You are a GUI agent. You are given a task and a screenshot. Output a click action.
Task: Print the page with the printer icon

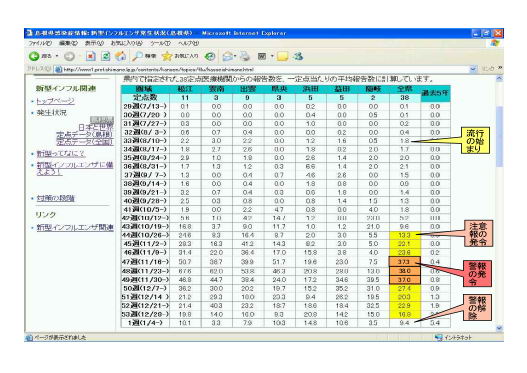(x=245, y=56)
